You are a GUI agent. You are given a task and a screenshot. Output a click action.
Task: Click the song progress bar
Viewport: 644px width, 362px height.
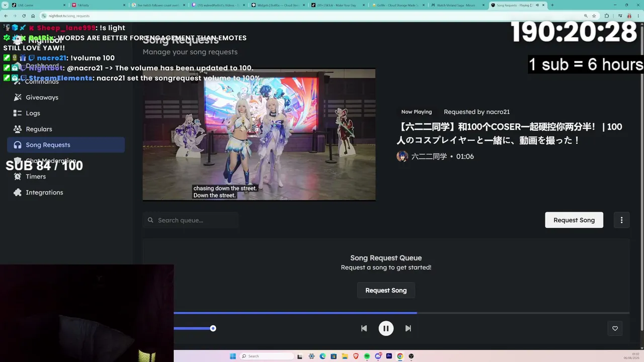(401, 313)
